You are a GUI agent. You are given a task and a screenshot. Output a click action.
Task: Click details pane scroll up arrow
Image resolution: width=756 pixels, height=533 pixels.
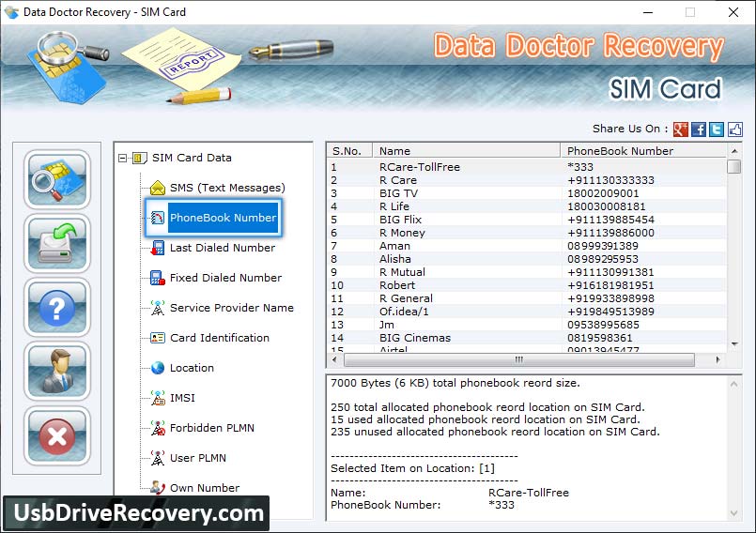click(733, 384)
